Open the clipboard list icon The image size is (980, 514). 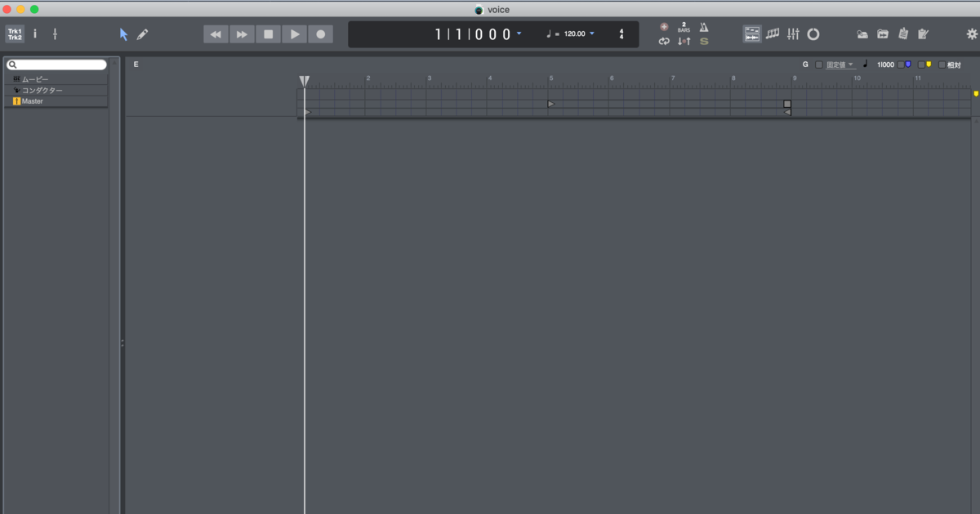tap(903, 34)
